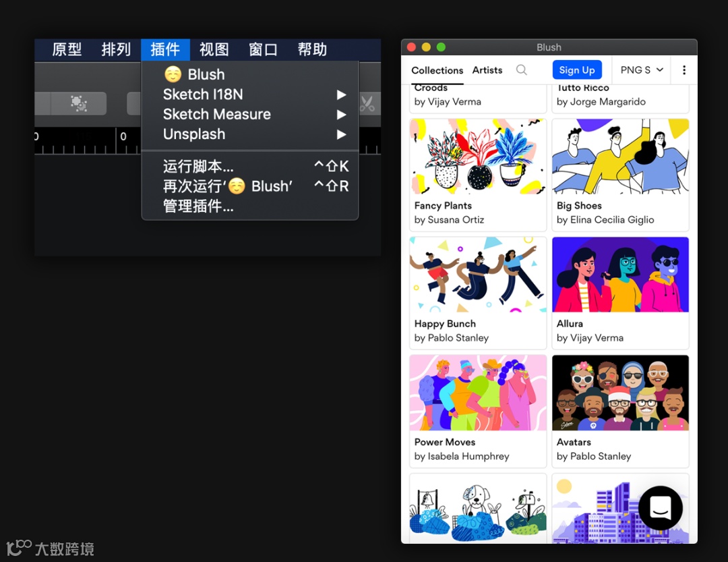Click the Avatars title text
728x562 pixels.
click(x=574, y=442)
